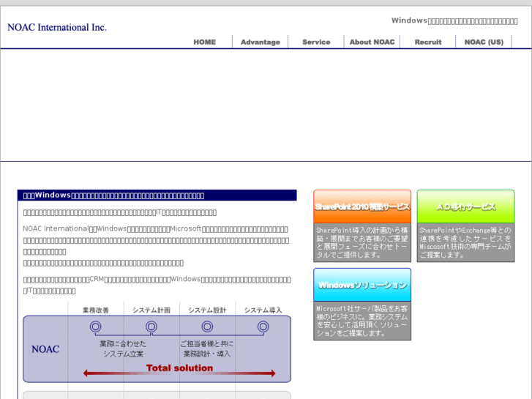Open the orange SharePoint 2010 service banner

point(362,206)
